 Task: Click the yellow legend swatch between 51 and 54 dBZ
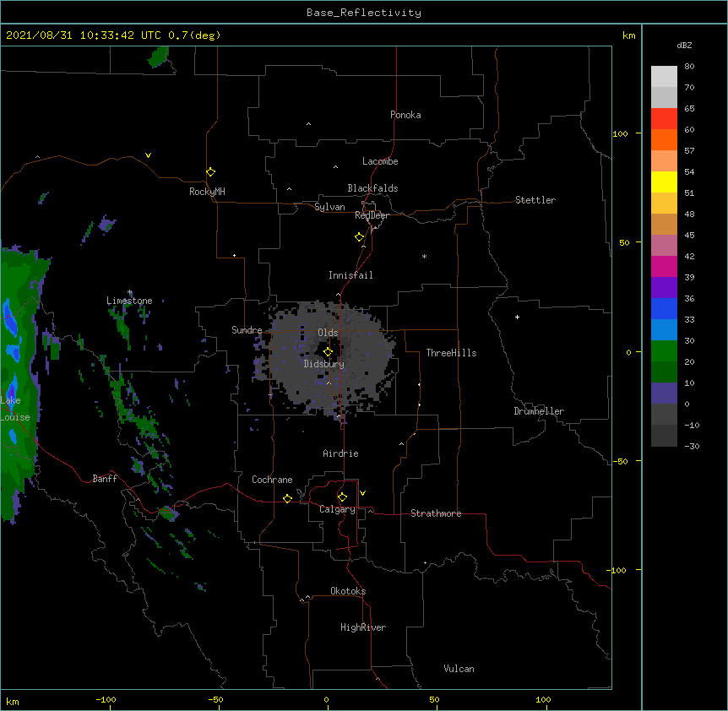click(x=664, y=182)
